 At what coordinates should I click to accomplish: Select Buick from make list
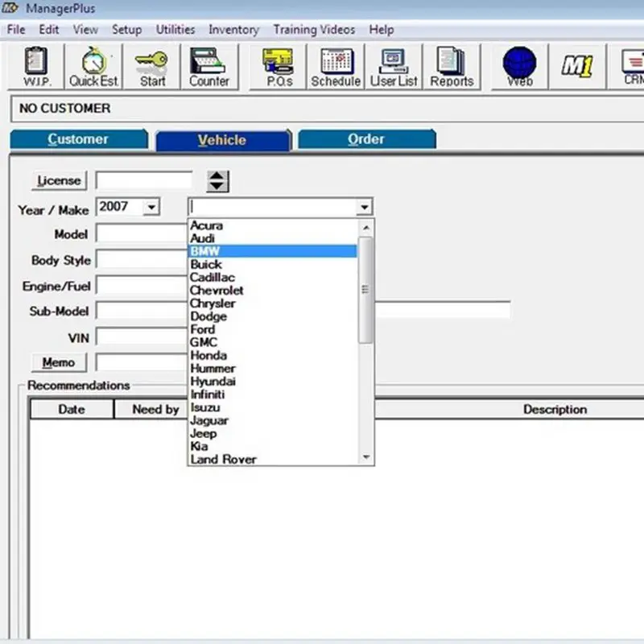pyautogui.click(x=273, y=265)
